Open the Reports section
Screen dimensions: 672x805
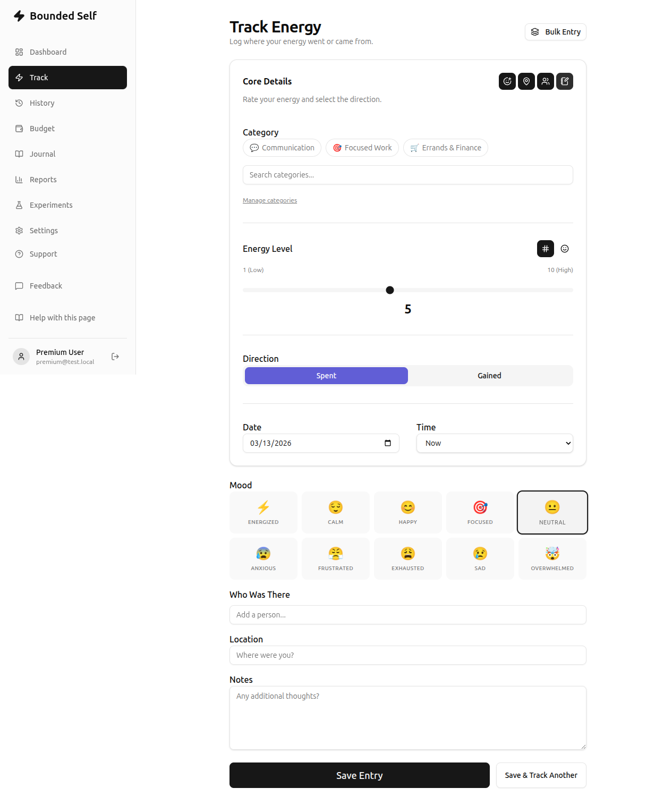43,180
